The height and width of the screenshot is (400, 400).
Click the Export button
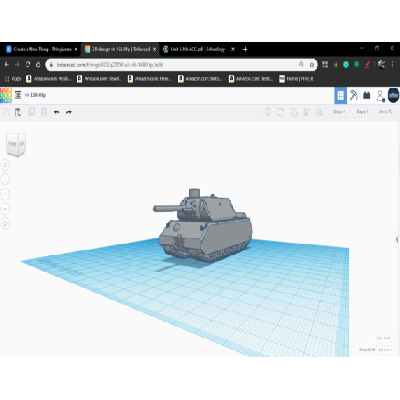pos(362,112)
